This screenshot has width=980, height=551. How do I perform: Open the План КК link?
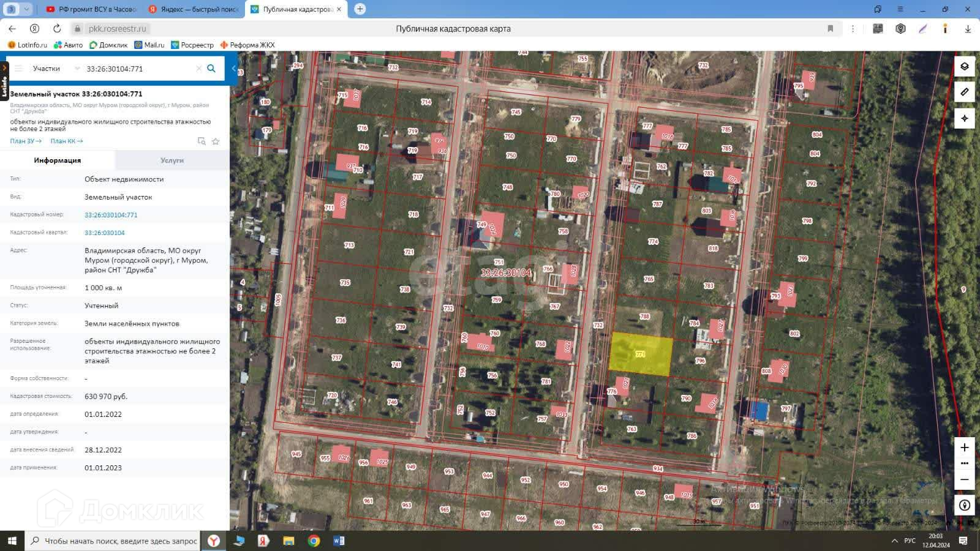tap(67, 141)
